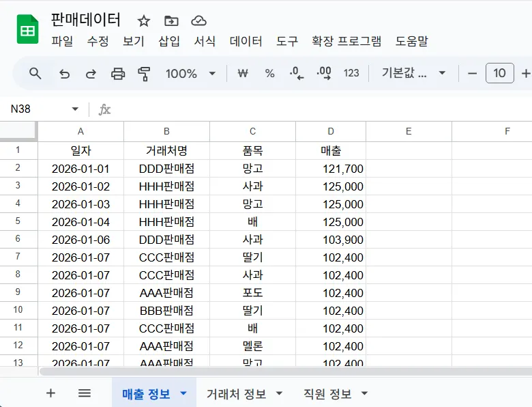Switch to the 직원 정보 sheet tab

pyautogui.click(x=327, y=394)
